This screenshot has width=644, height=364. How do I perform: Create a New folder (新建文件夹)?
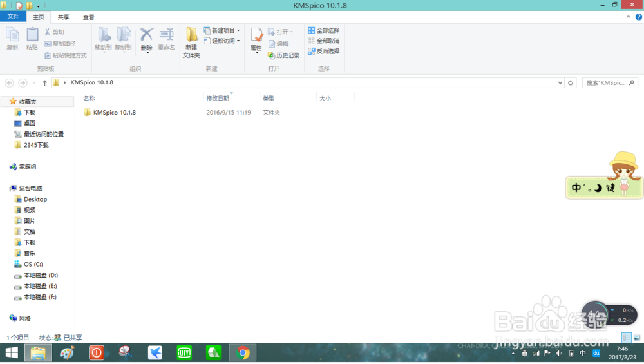191,43
